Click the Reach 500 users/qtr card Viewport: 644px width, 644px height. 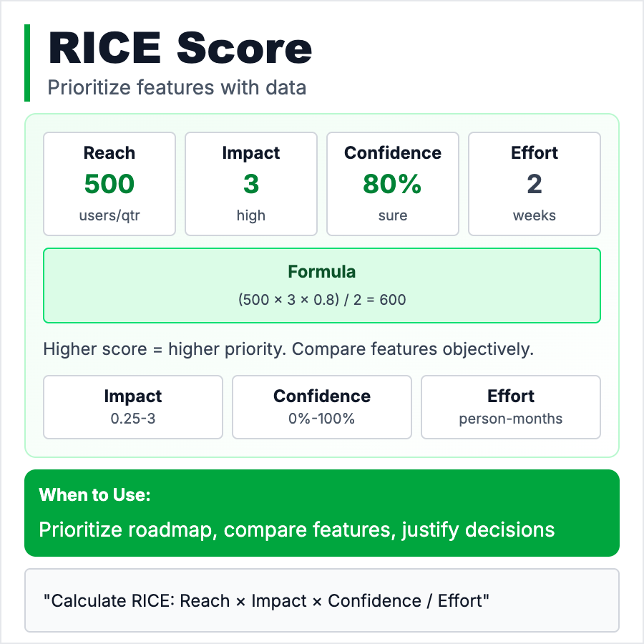click(109, 184)
